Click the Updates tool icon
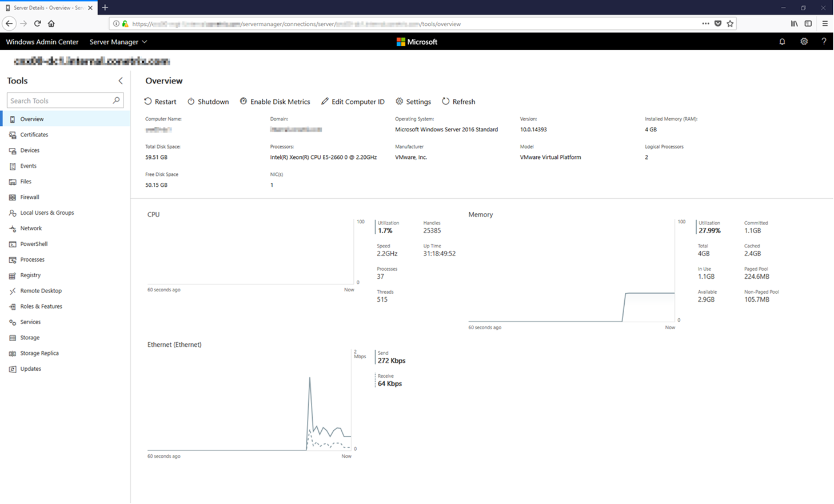Screen dimensions: 834x504 click(13, 369)
